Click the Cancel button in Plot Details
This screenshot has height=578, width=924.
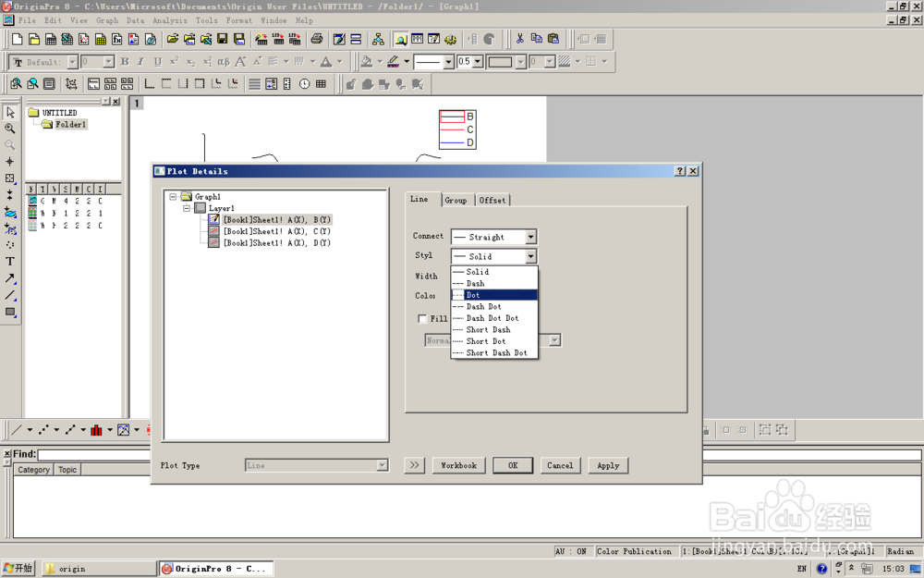(x=560, y=465)
